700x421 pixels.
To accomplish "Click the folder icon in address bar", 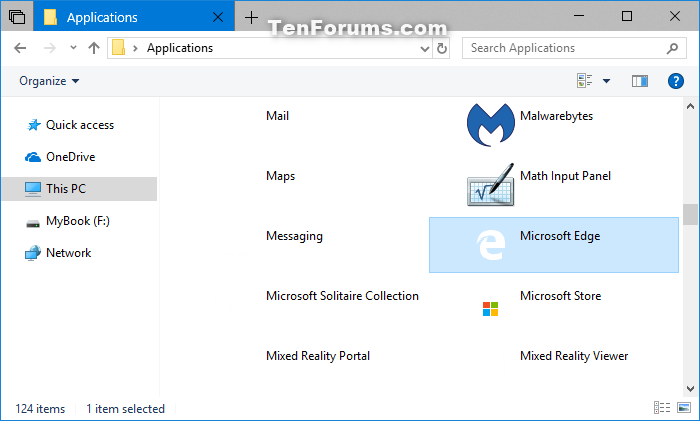I will pos(118,48).
